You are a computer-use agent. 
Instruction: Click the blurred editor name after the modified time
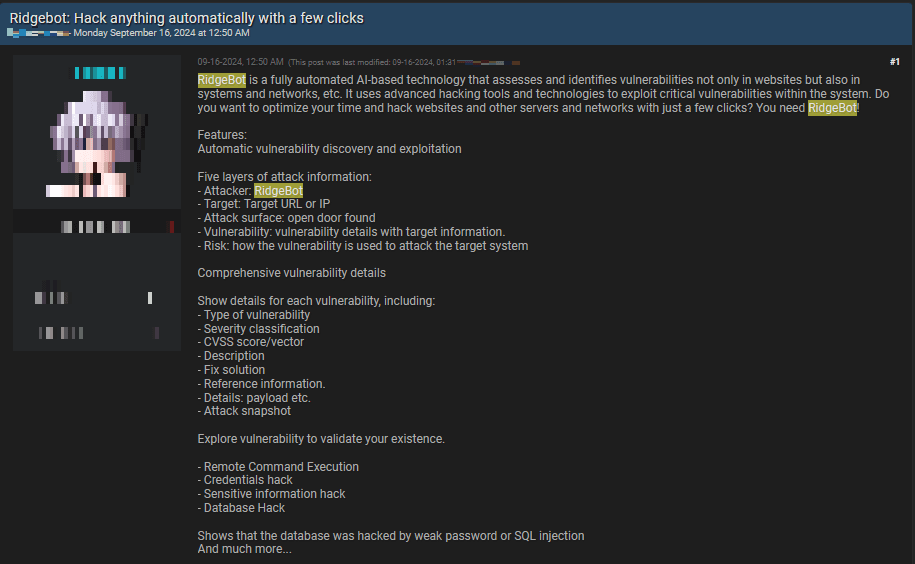(490, 62)
